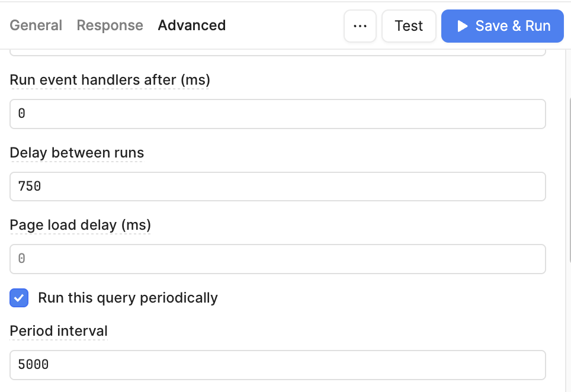Focus the Page load delay input field

(x=277, y=259)
